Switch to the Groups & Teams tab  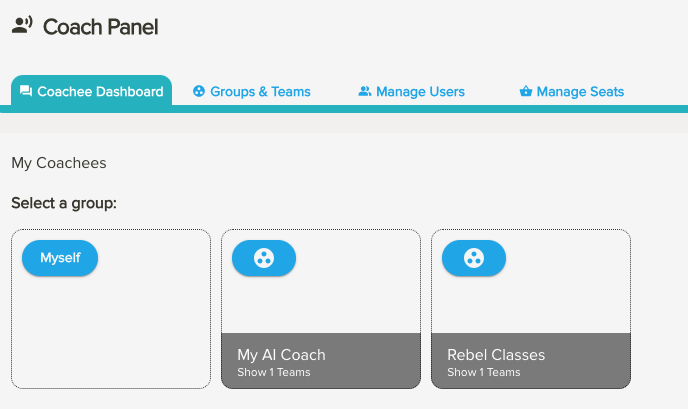coord(260,91)
